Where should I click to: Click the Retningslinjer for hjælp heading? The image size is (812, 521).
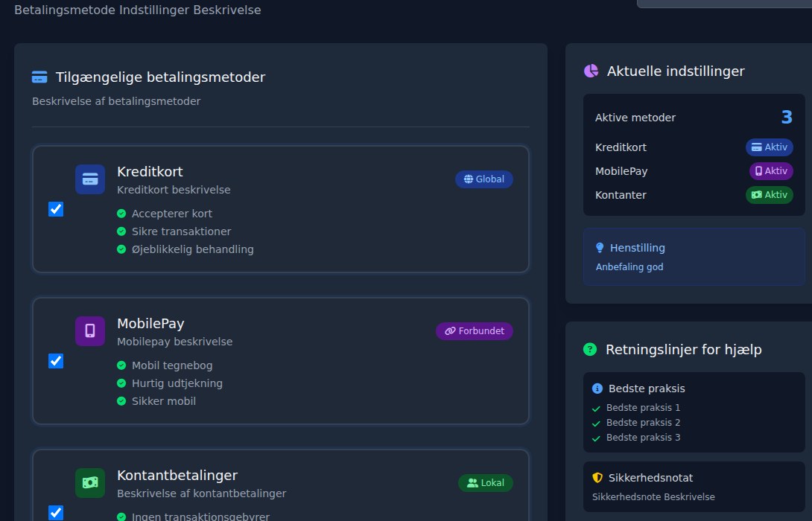pyautogui.click(x=684, y=350)
